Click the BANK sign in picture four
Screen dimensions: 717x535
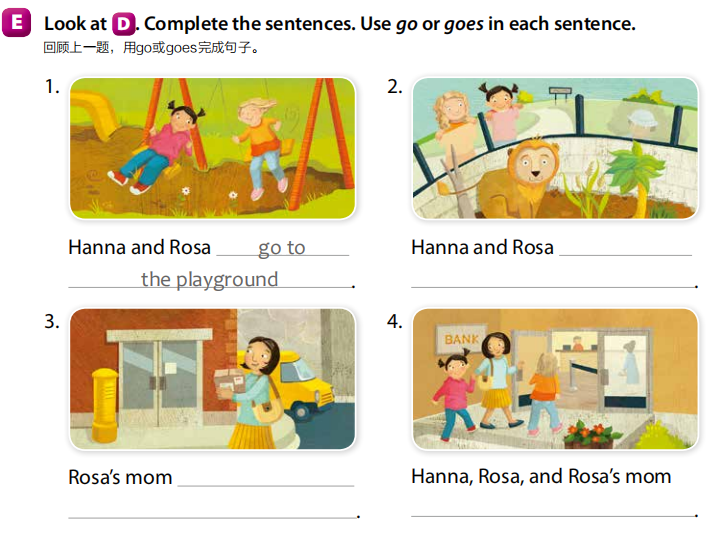click(x=461, y=339)
